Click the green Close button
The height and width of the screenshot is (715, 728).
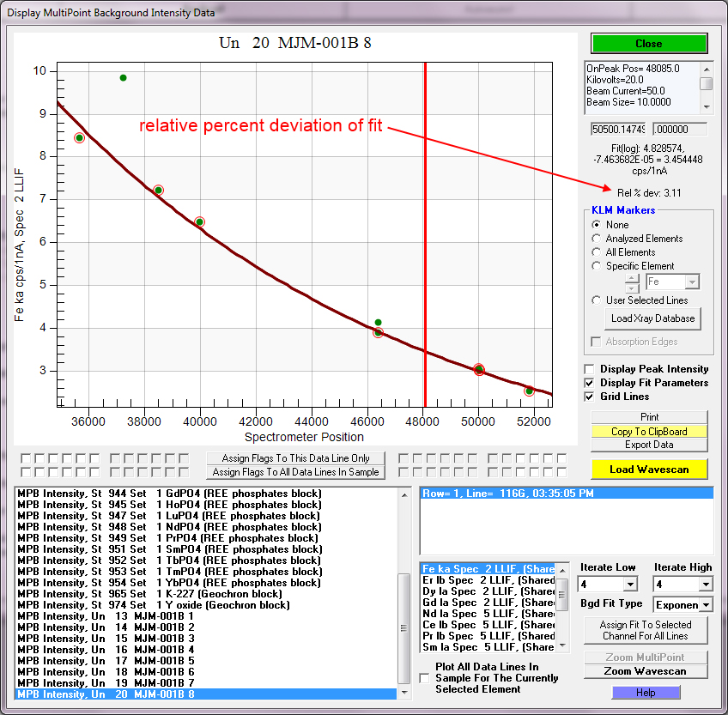tap(648, 44)
